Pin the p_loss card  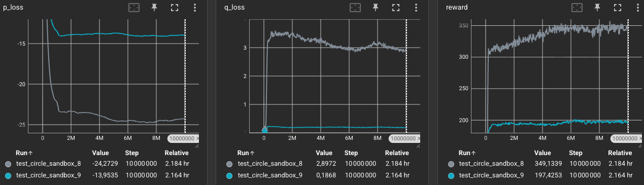(154, 8)
